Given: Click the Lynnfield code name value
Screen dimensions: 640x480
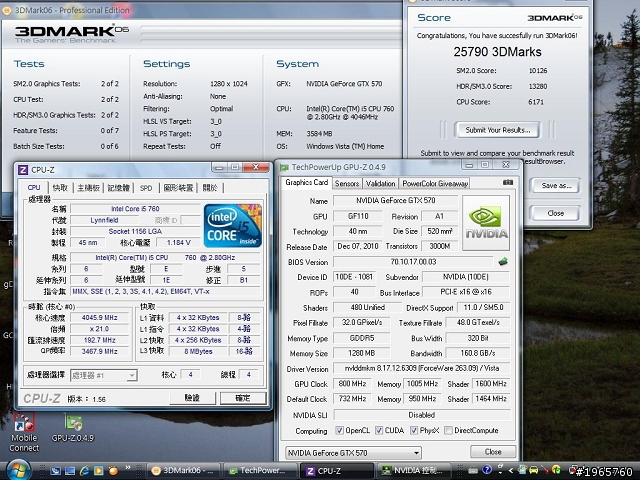Looking at the screenshot, I should (104, 220).
